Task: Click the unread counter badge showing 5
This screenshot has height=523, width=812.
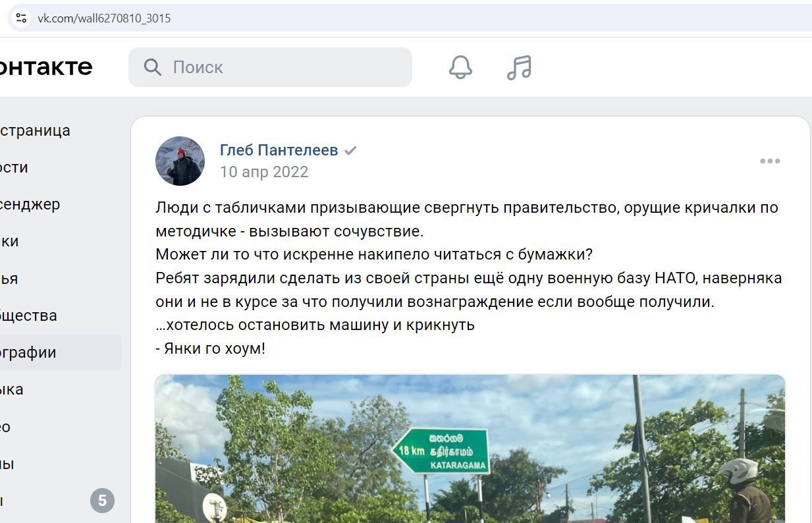Action: click(x=102, y=501)
